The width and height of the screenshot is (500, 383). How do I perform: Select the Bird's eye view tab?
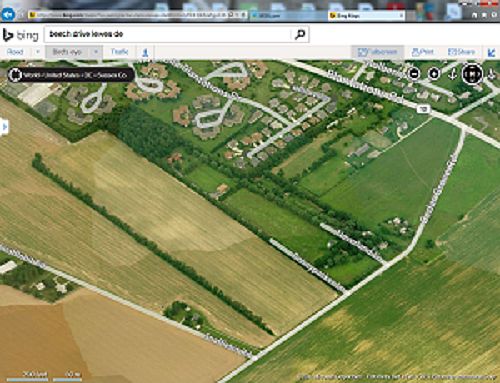click(67, 52)
